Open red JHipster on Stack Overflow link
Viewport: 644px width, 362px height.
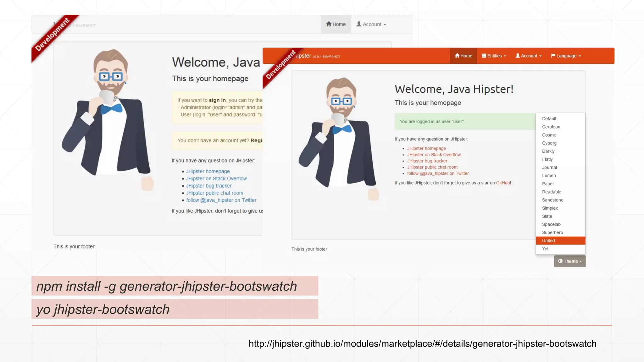(x=434, y=155)
